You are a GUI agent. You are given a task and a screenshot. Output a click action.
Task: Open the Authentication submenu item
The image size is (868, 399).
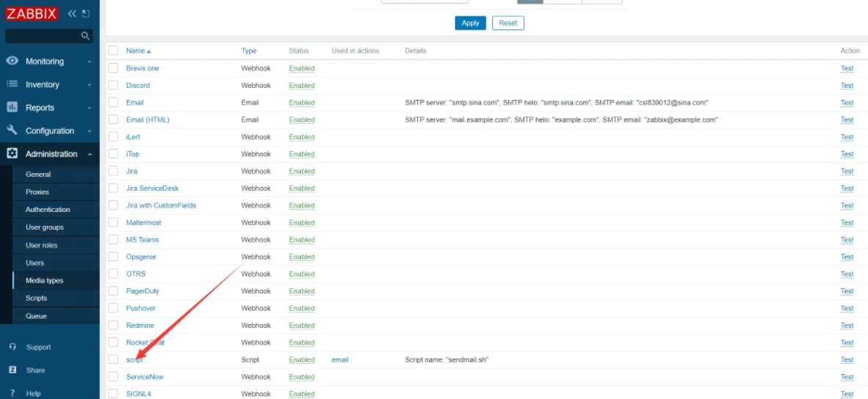[x=48, y=210]
